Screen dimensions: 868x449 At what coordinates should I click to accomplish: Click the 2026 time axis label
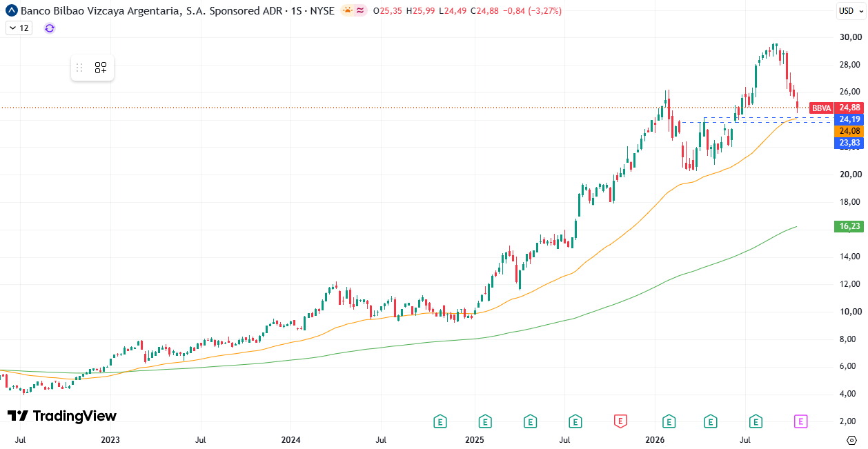(654, 439)
